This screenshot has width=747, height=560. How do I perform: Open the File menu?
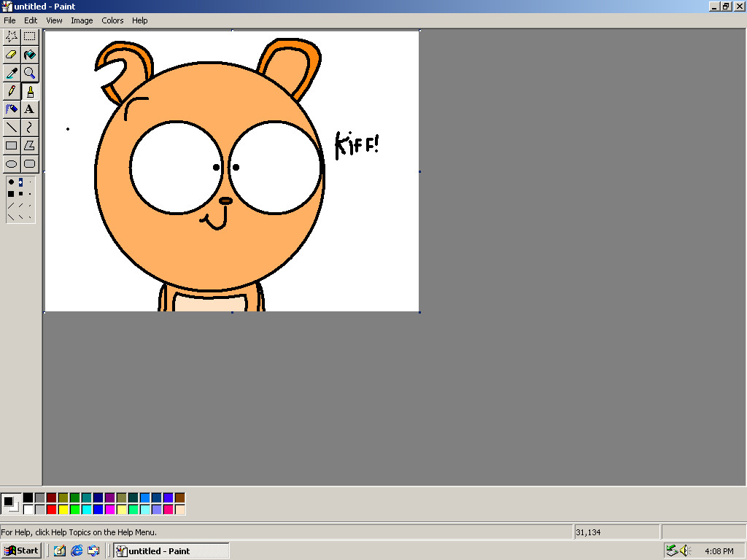coord(9,20)
